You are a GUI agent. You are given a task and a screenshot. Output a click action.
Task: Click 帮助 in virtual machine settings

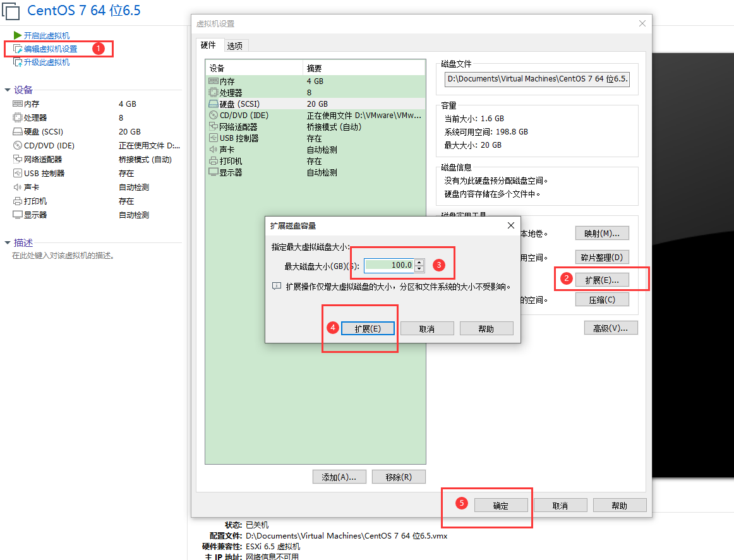620,505
